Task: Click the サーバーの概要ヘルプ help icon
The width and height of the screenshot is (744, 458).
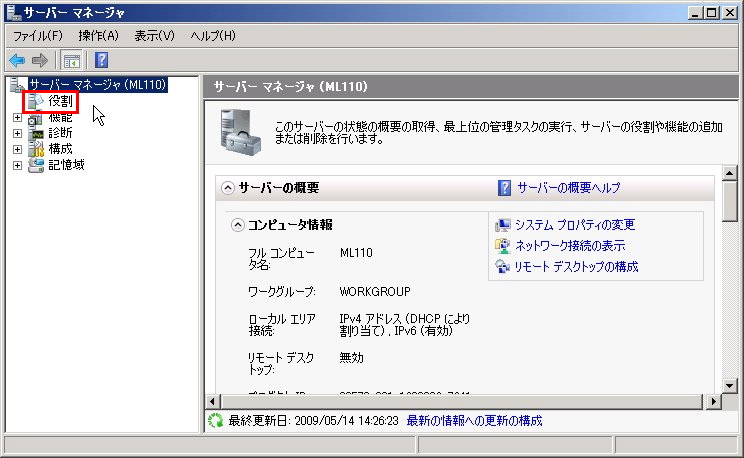Action: click(x=505, y=187)
